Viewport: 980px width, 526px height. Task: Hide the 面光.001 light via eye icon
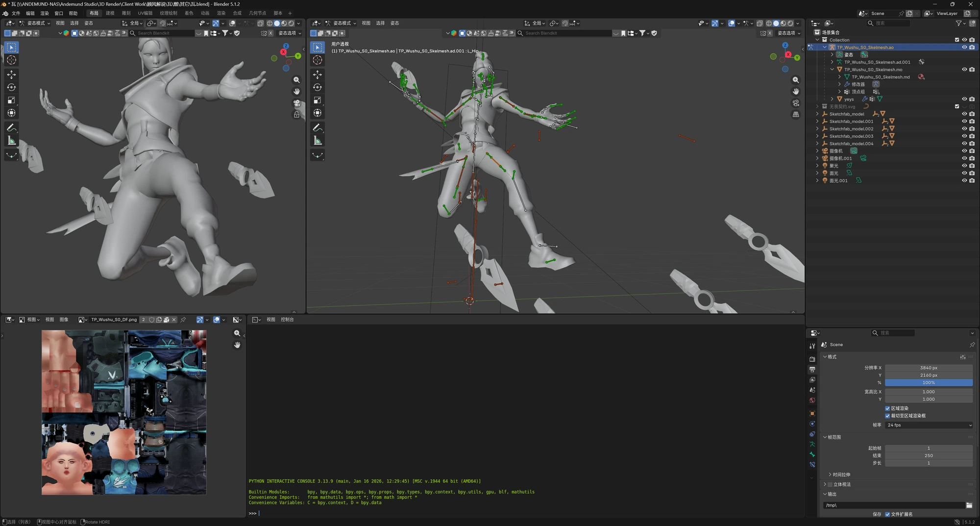click(x=964, y=180)
